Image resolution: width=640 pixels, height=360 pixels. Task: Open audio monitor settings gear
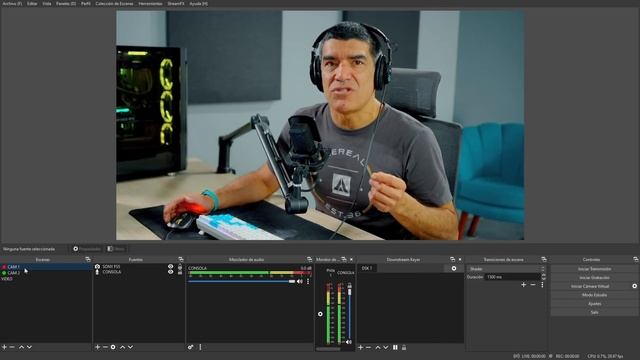[x=320, y=314]
